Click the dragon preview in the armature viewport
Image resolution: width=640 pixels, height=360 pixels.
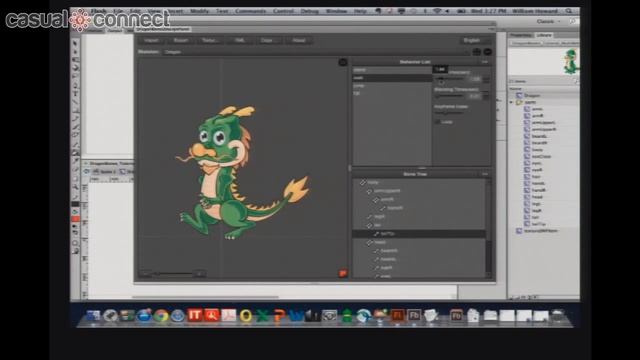click(242, 173)
